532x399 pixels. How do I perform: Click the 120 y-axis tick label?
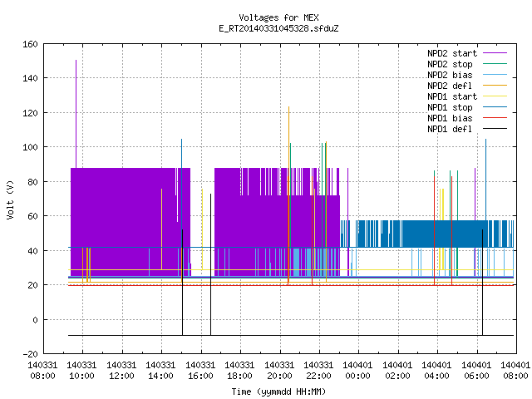point(30,113)
